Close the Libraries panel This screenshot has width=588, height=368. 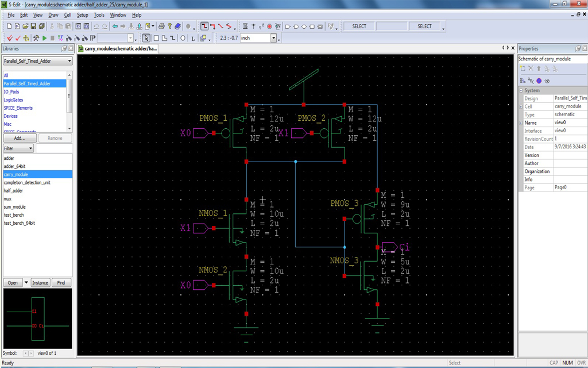pyautogui.click(x=71, y=48)
